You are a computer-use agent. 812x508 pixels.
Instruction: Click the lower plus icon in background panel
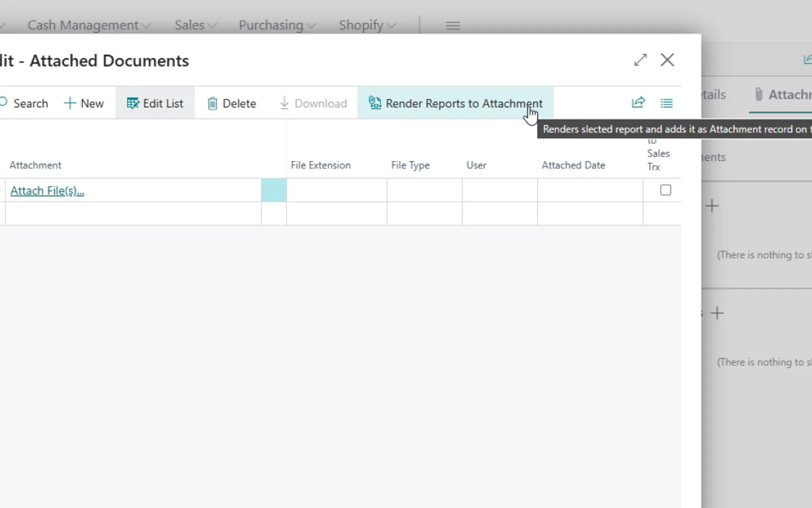(x=717, y=313)
